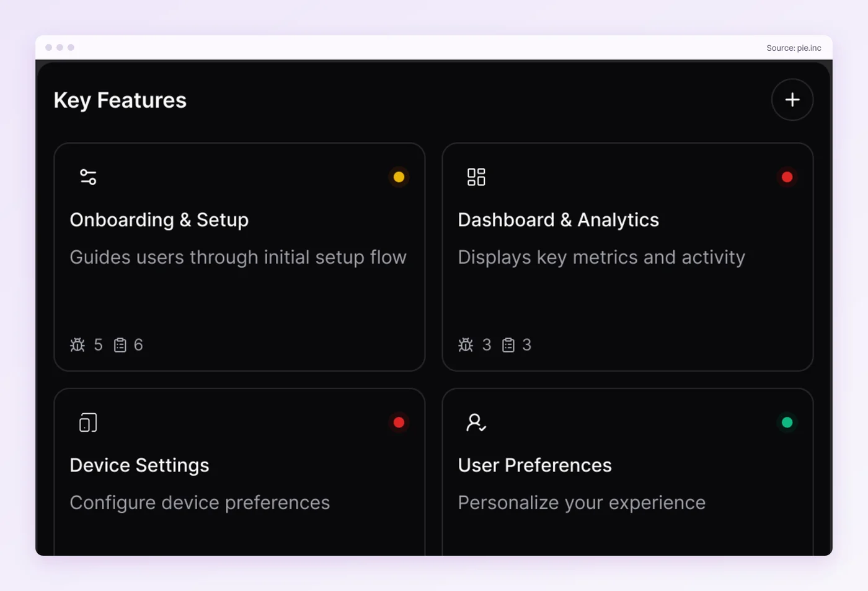Click 'Guides users through initial setup flow' text

(x=238, y=258)
